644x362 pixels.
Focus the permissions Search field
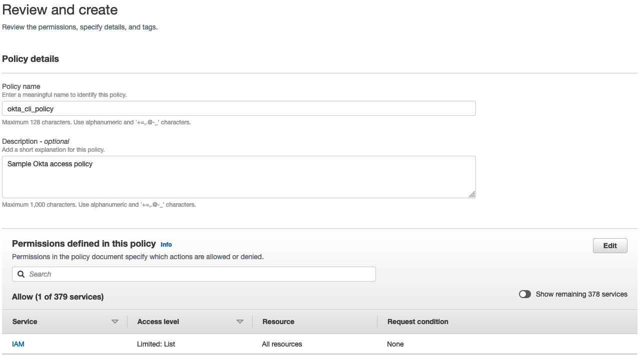[x=200, y=274]
